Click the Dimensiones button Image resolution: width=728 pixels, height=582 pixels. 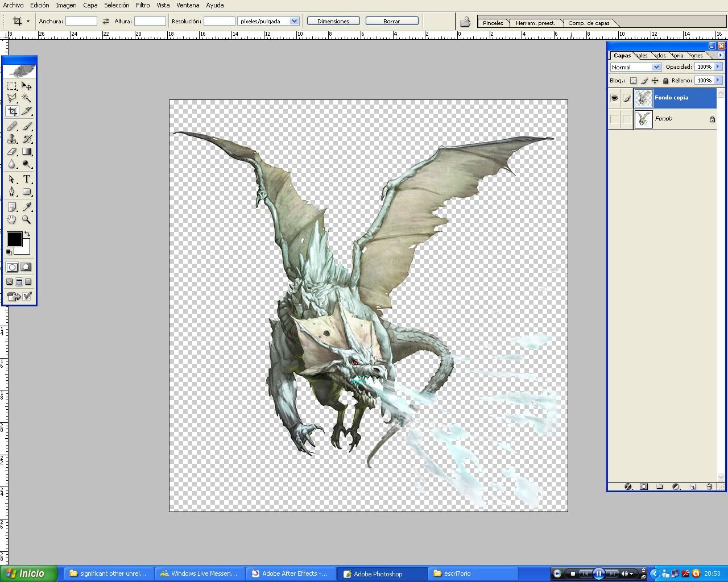pos(333,21)
